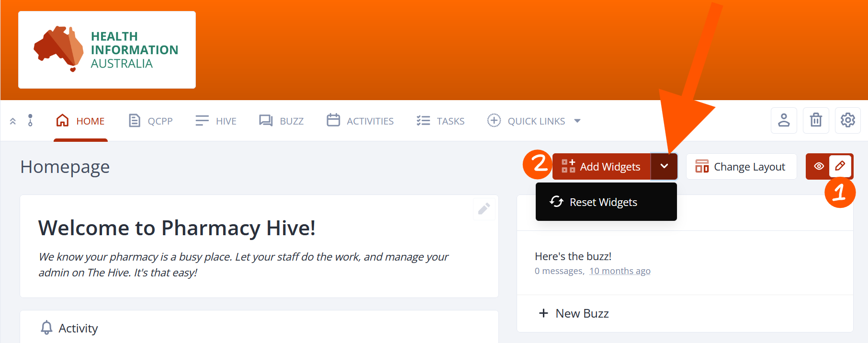
Task: Open the vertical dots navigation options icon
Action: click(30, 120)
